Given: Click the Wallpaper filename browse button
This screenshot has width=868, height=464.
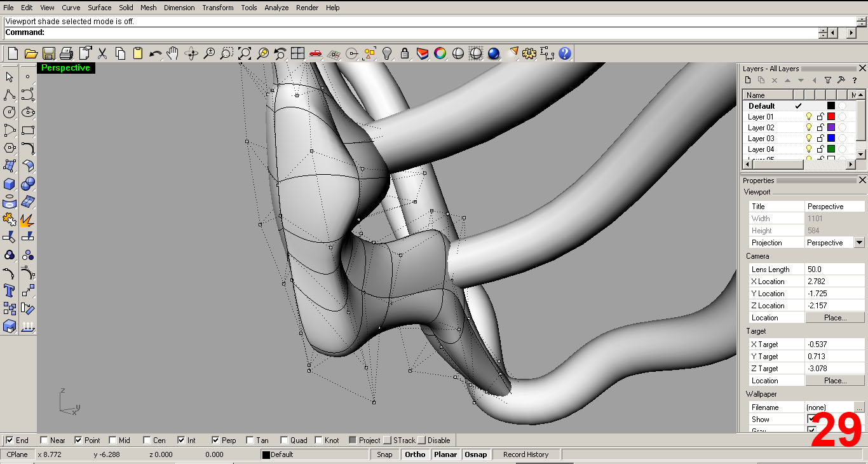Looking at the screenshot, I should coord(859,407).
